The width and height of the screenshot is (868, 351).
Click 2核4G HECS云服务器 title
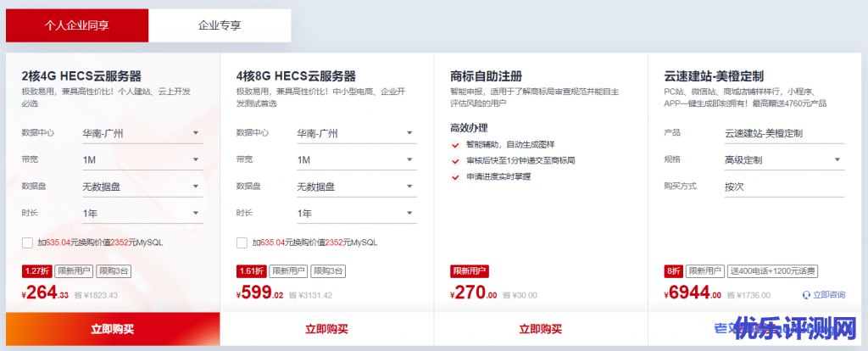click(81, 76)
